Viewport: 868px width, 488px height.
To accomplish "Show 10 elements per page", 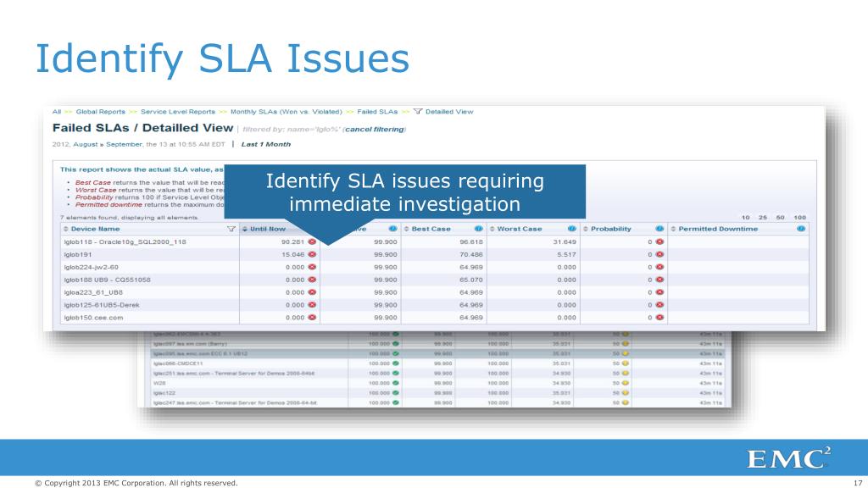I will (746, 218).
